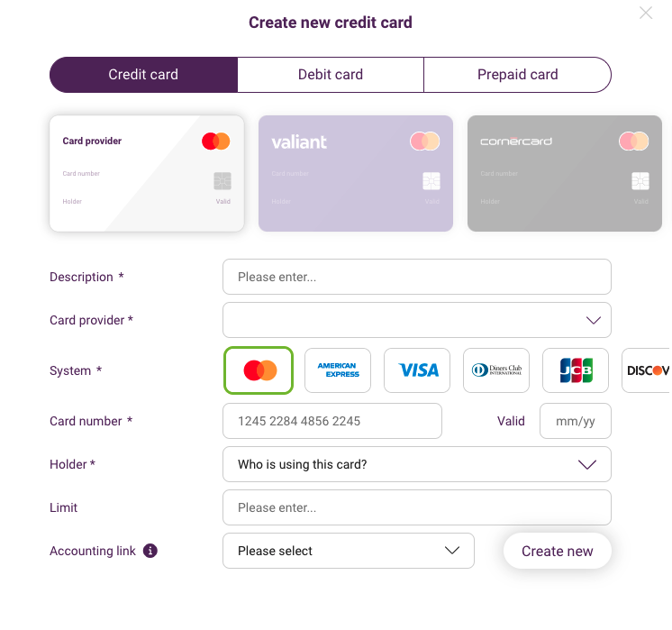Open the Card provider dropdown
Viewport: 672px width, 630px height.
[x=417, y=320]
